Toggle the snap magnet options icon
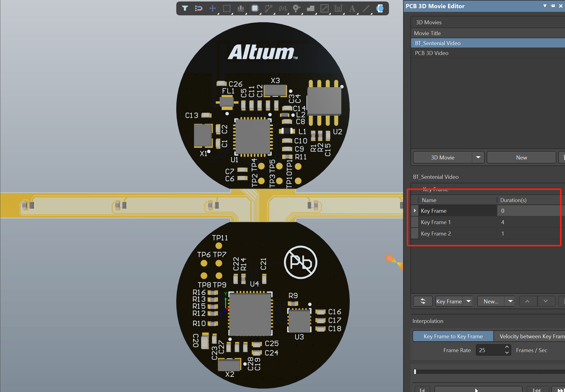This screenshot has width=565, height=392. pos(199,8)
